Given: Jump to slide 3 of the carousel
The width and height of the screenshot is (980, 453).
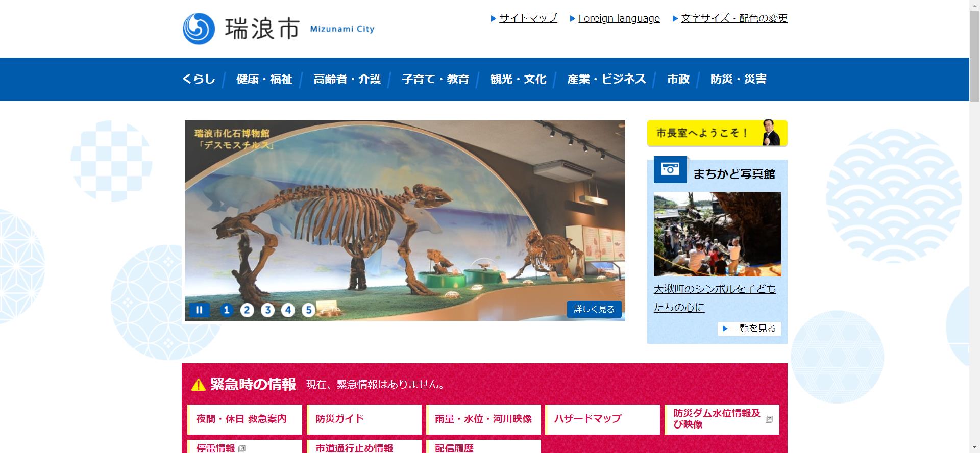Looking at the screenshot, I should [267, 310].
